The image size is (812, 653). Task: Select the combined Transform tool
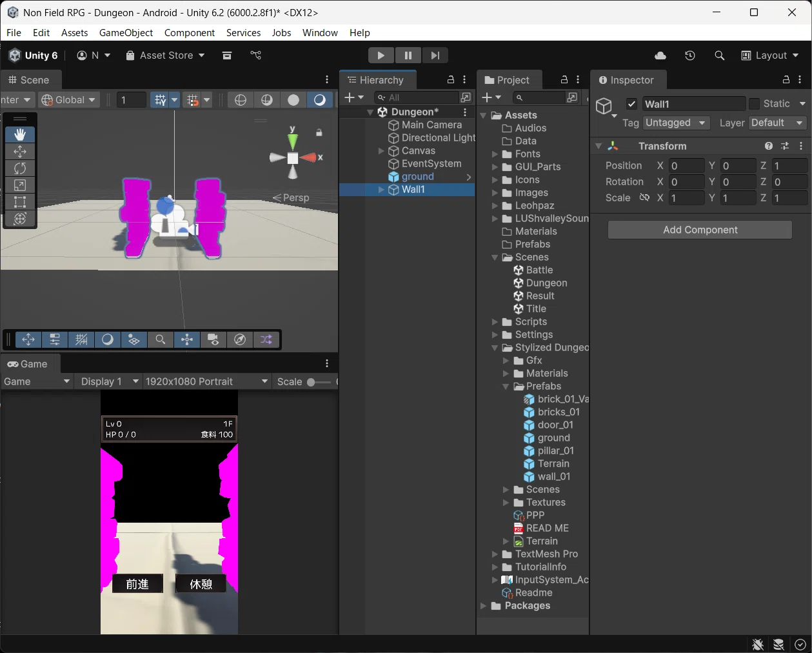[20, 219]
